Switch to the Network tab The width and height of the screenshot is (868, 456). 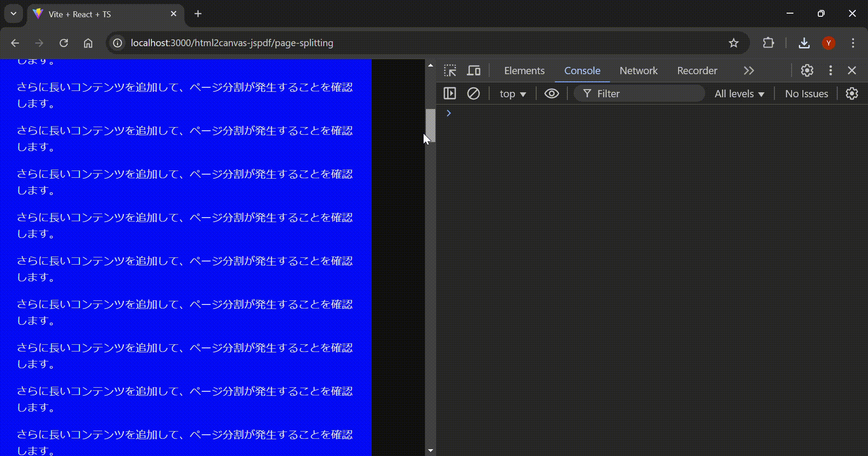click(639, 71)
